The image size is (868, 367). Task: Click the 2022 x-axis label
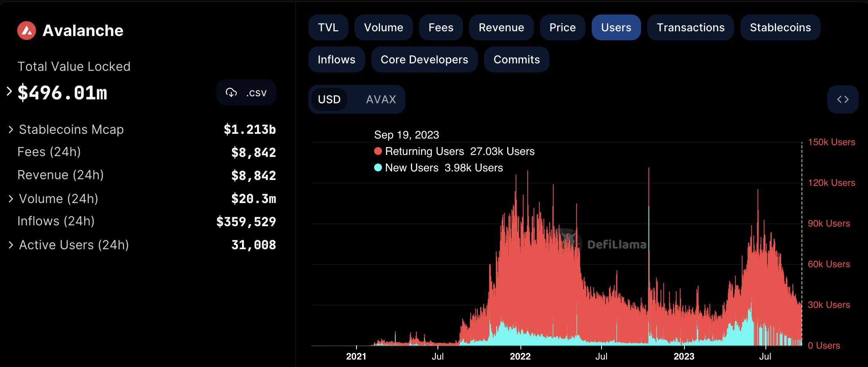pyautogui.click(x=520, y=356)
